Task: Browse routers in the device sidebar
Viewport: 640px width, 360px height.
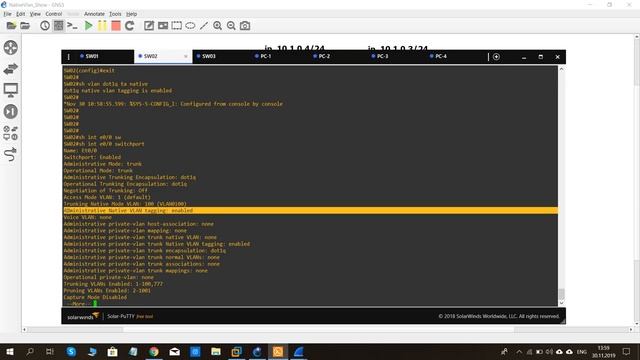Action: (11, 48)
